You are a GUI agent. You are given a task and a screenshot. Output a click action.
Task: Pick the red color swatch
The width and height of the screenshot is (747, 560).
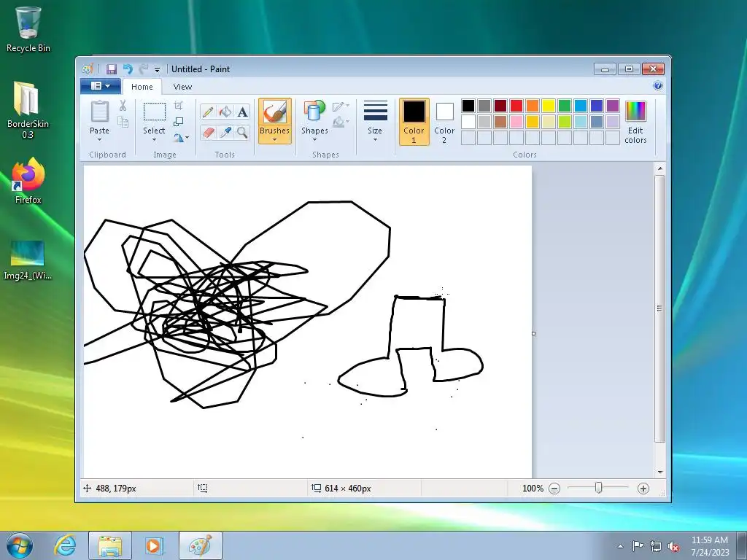516,106
